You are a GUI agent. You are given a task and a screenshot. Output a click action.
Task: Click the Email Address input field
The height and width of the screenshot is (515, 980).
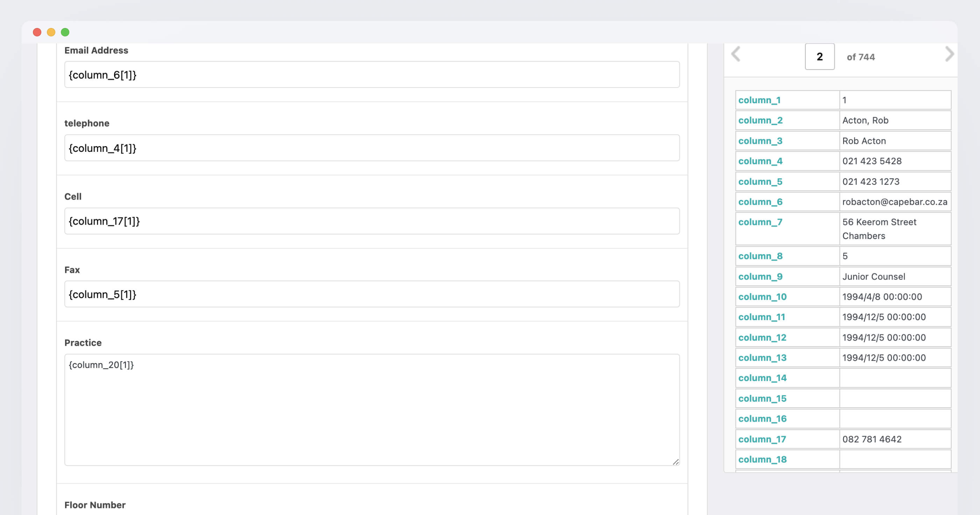point(372,75)
